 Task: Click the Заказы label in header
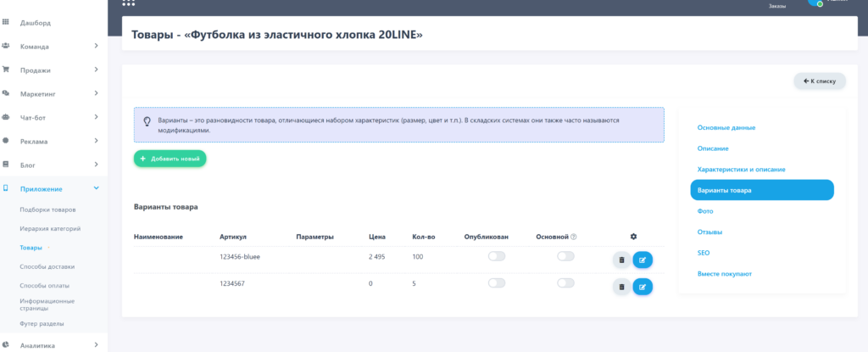tap(776, 6)
